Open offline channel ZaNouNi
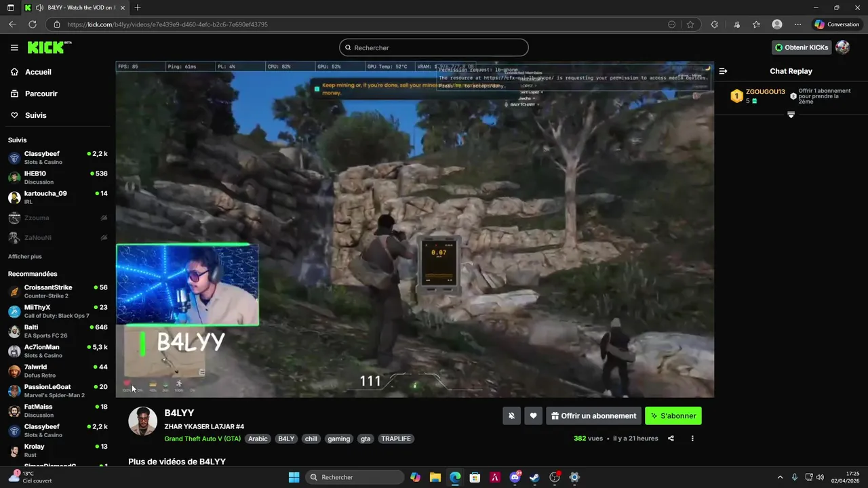868x488 pixels. [x=58, y=237]
